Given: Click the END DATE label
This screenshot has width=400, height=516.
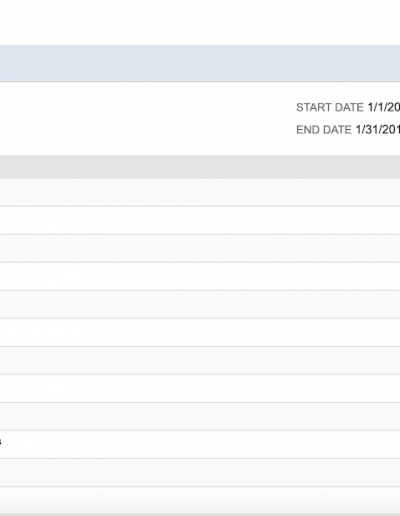Looking at the screenshot, I should point(324,130).
